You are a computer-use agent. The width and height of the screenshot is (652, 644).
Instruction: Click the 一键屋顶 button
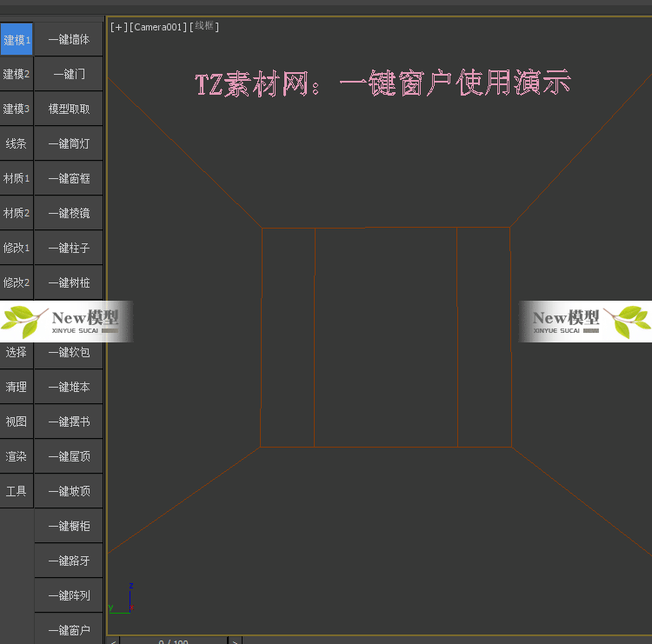tap(69, 456)
